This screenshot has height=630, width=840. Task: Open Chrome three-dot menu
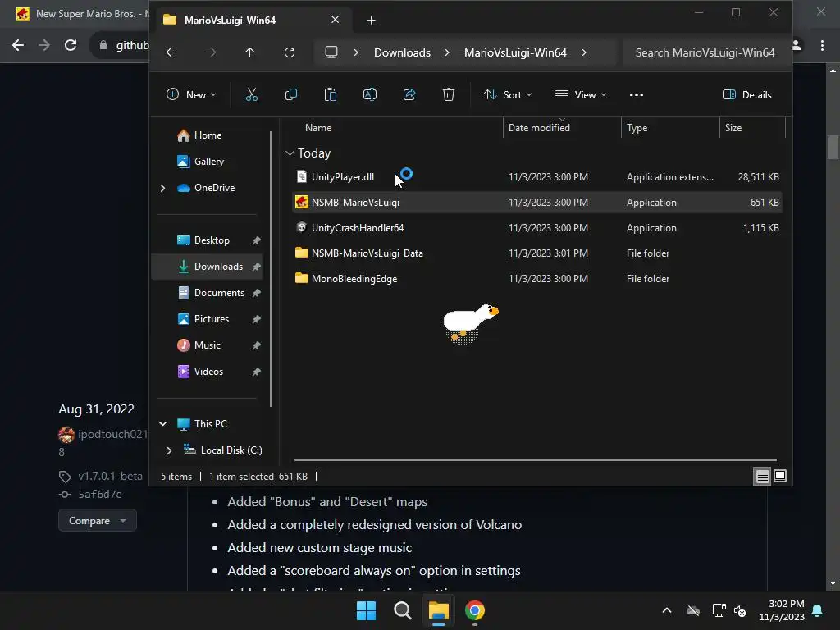click(822, 46)
